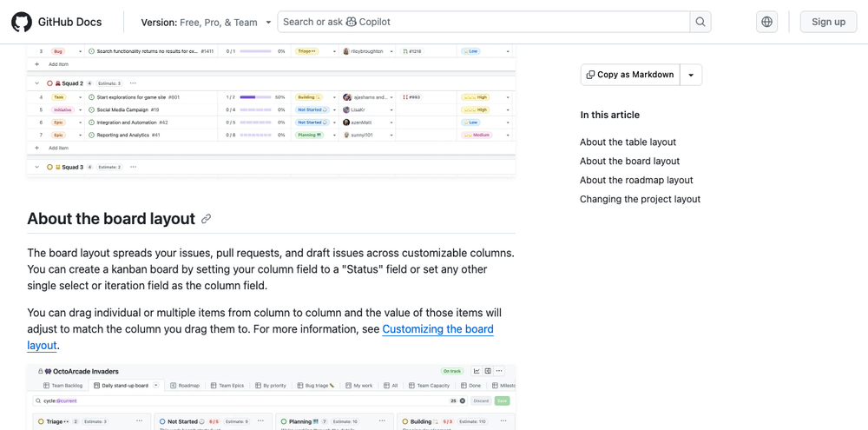Jump to Changing the project layout
This screenshot has width=868, height=430.
[640, 199]
